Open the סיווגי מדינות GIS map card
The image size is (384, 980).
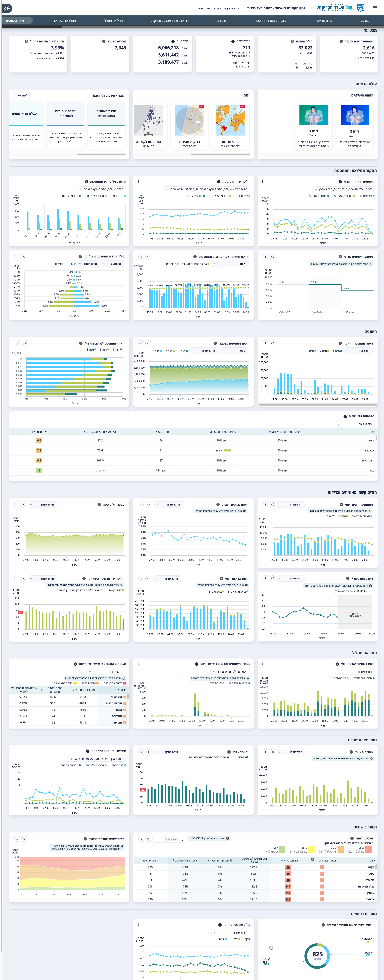(231, 126)
